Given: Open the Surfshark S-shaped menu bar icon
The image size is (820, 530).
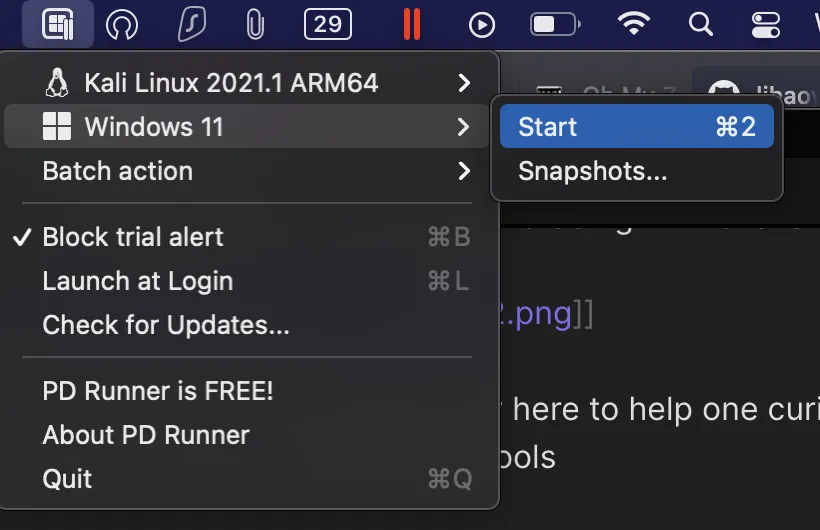Looking at the screenshot, I should (192, 25).
